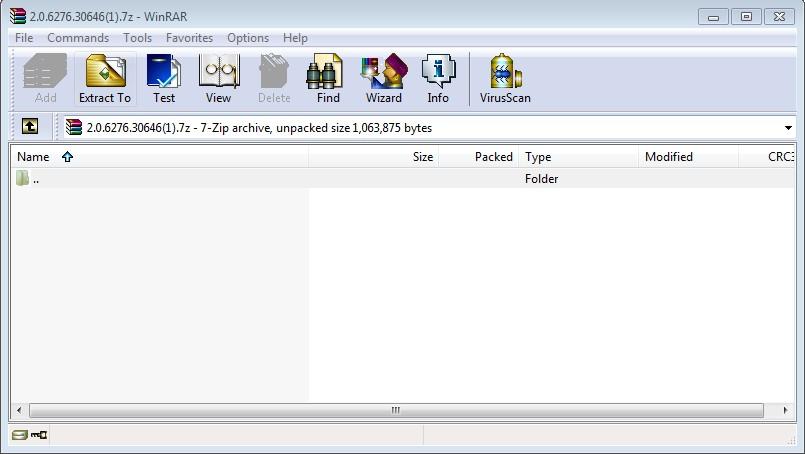Sort by the Type column header
The height and width of the screenshot is (454, 805).
579,157
